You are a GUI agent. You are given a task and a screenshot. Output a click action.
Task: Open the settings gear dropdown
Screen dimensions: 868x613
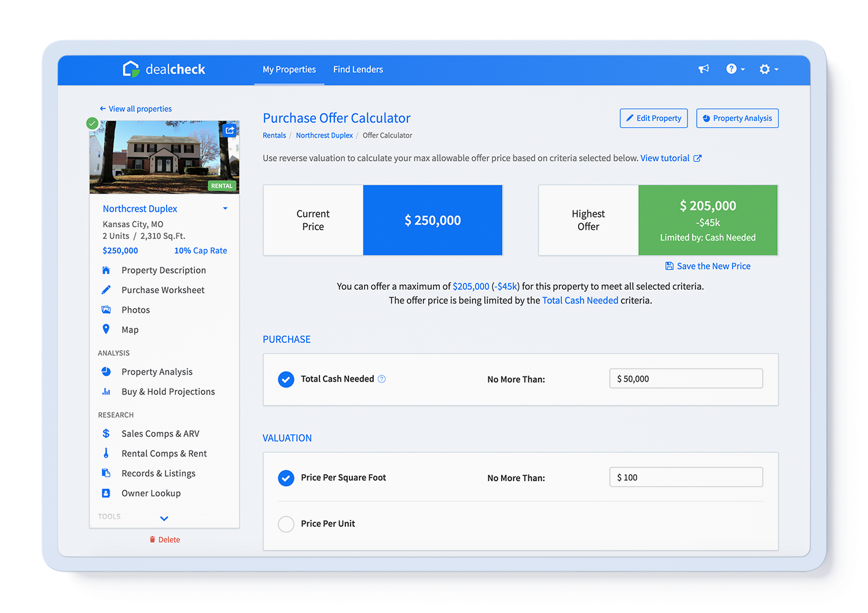(x=768, y=69)
